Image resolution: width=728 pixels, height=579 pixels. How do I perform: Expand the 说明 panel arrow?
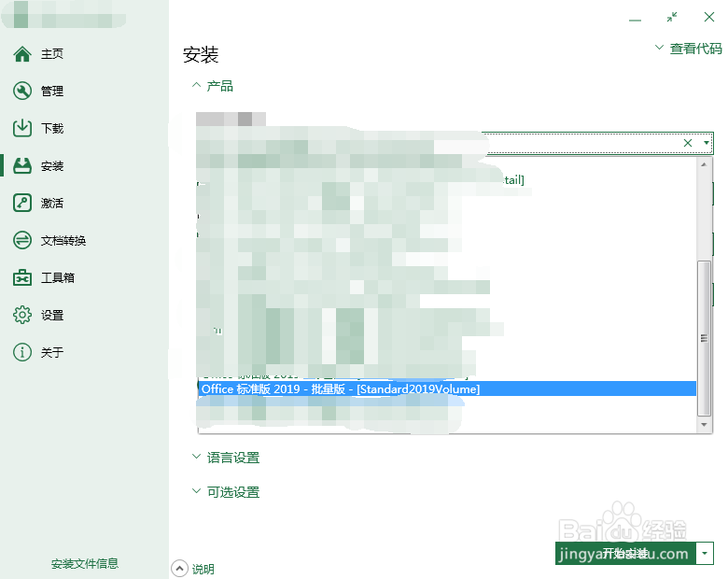pos(179,569)
